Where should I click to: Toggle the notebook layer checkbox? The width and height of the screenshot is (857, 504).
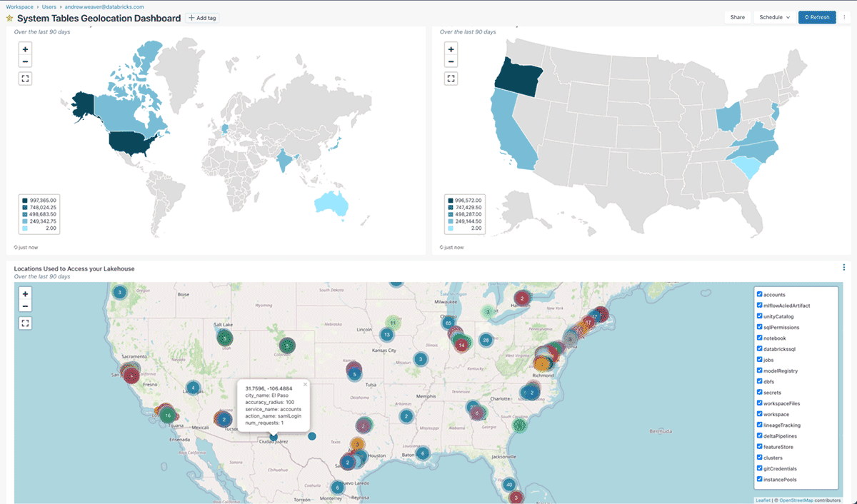[x=760, y=338]
